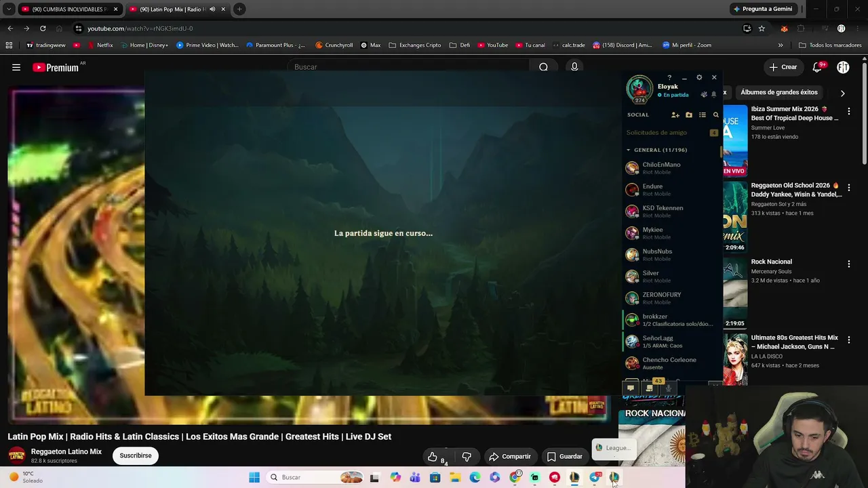Go to the YouTube Premium home logo
Viewport: 868px width, 488px height.
point(56,67)
